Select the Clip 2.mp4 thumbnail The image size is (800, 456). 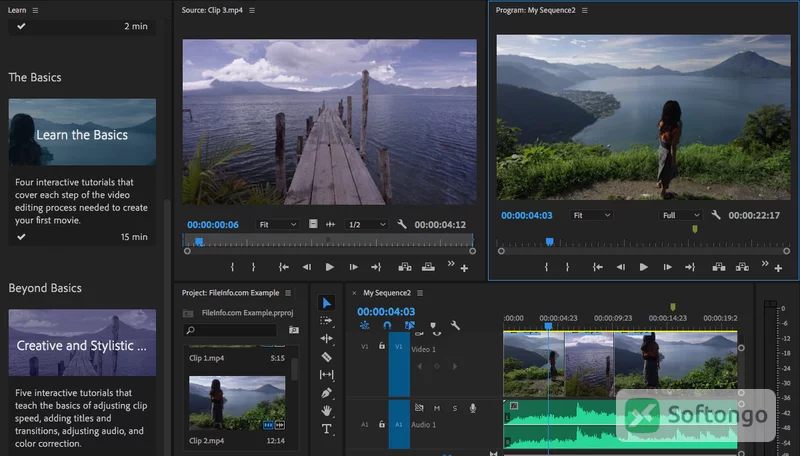tap(237, 403)
